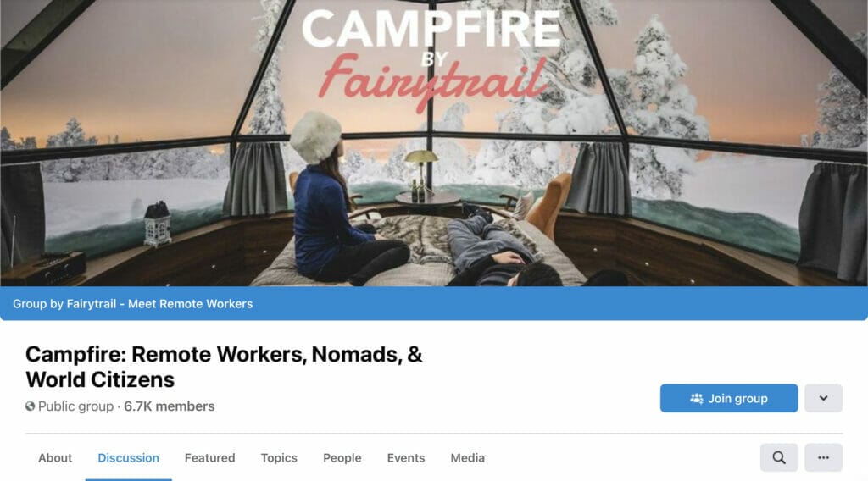The image size is (868, 481).
Task: Open the About tab
Action: tap(55, 458)
